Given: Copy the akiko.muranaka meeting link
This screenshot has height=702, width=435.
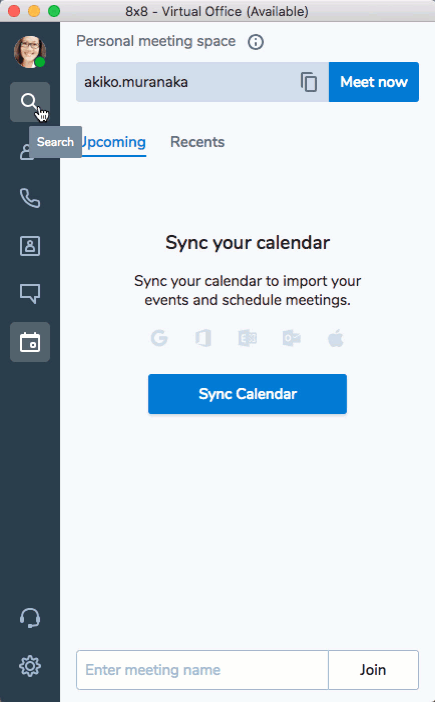Looking at the screenshot, I should 309,82.
